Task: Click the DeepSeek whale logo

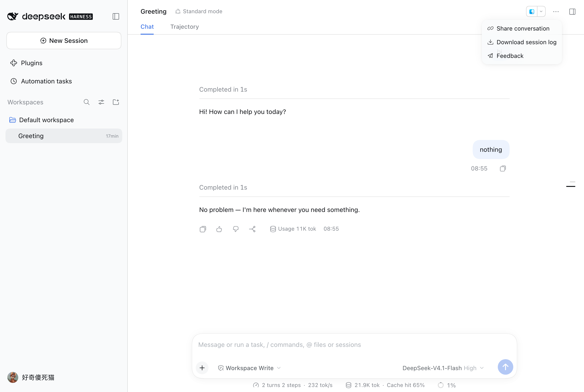Action: 13,16
